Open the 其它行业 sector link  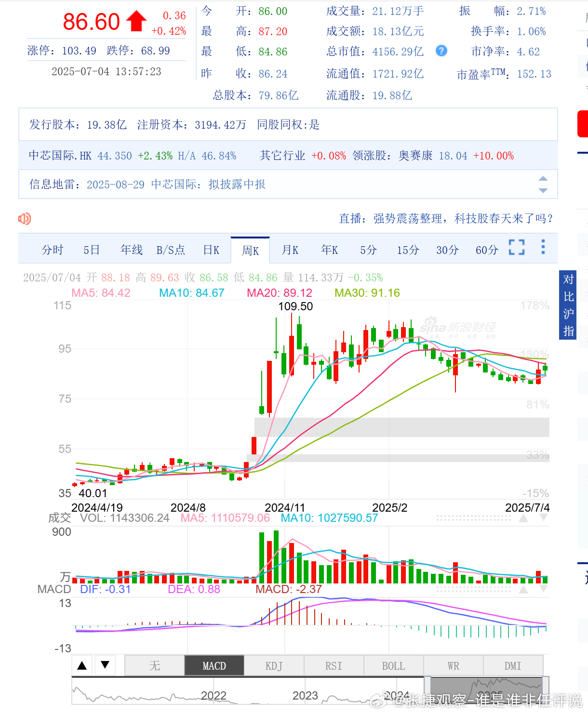click(x=282, y=156)
